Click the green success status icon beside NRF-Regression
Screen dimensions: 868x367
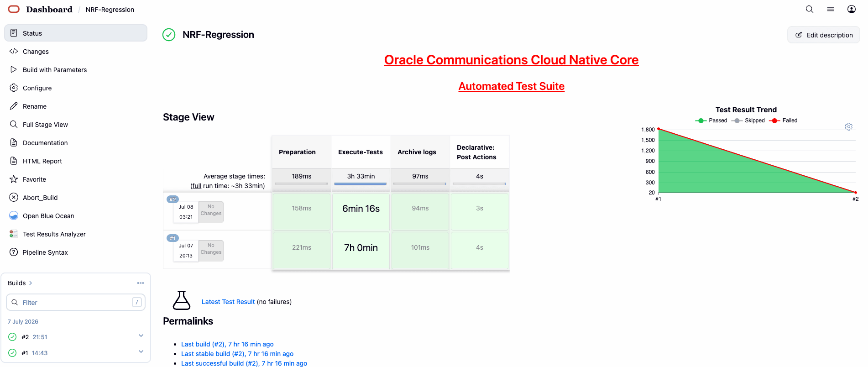(169, 35)
